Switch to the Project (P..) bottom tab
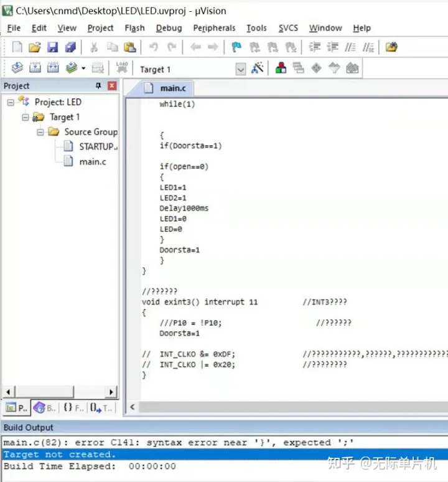Screen dimensions: 448x482 point(17,408)
